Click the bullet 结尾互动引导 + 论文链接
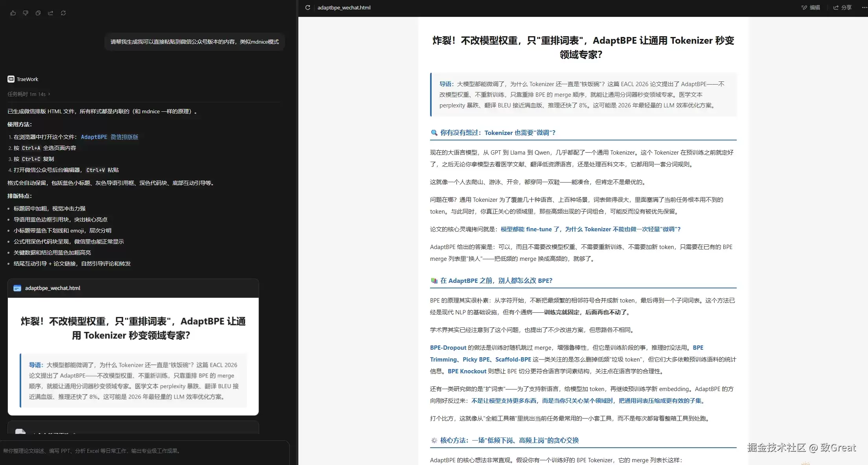Screen dimensions: 868x465 [x=72, y=264]
